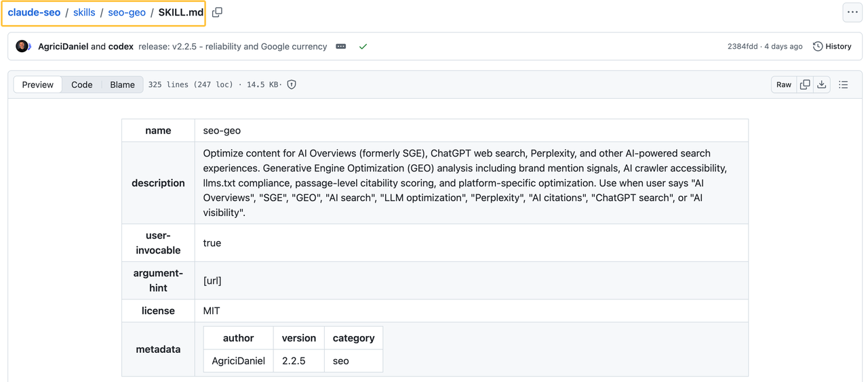Click the 'argument-hint' row header
The image size is (868, 382).
pyautogui.click(x=158, y=280)
